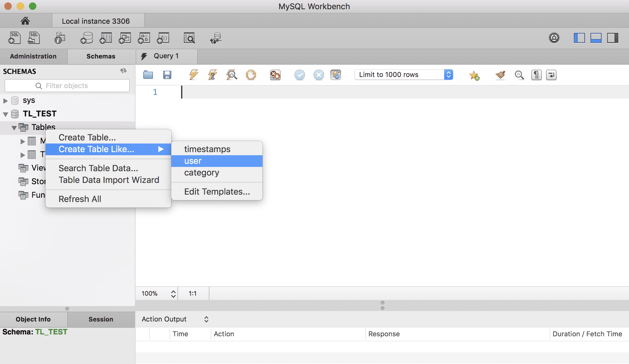Click the open SQL script folder icon
The height and width of the screenshot is (364, 629).
[148, 75]
